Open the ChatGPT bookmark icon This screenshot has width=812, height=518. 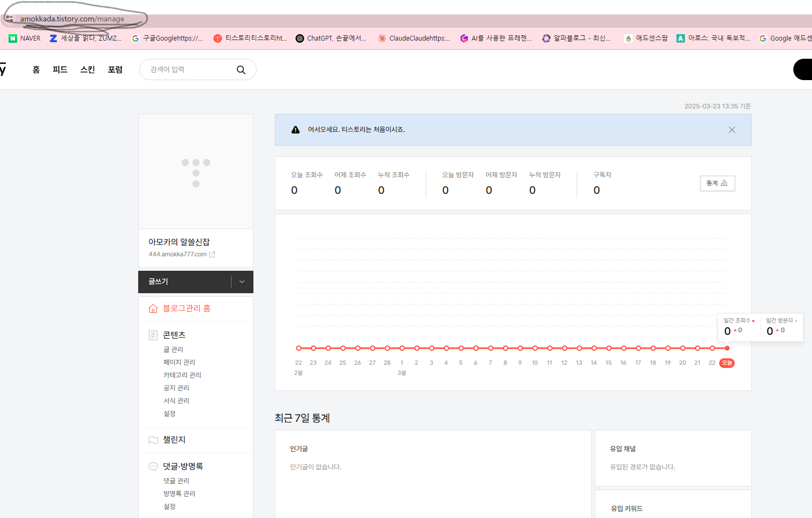pos(300,38)
